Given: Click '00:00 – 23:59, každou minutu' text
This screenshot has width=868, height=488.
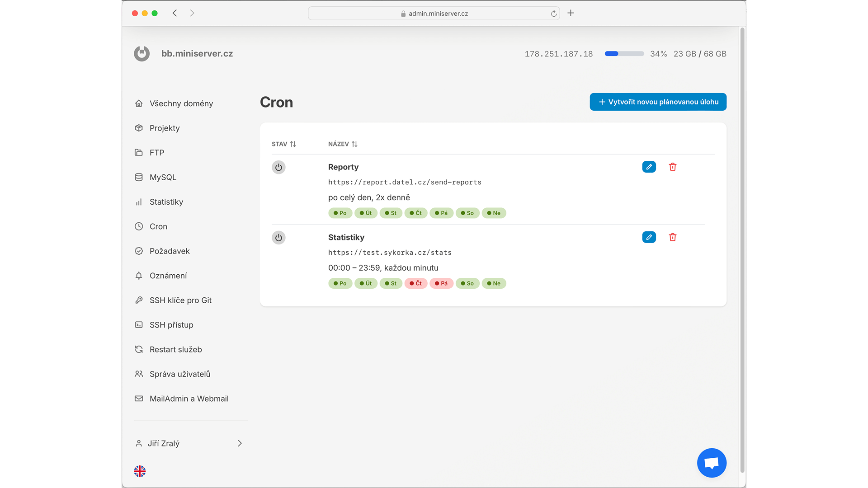Looking at the screenshot, I should 383,268.
